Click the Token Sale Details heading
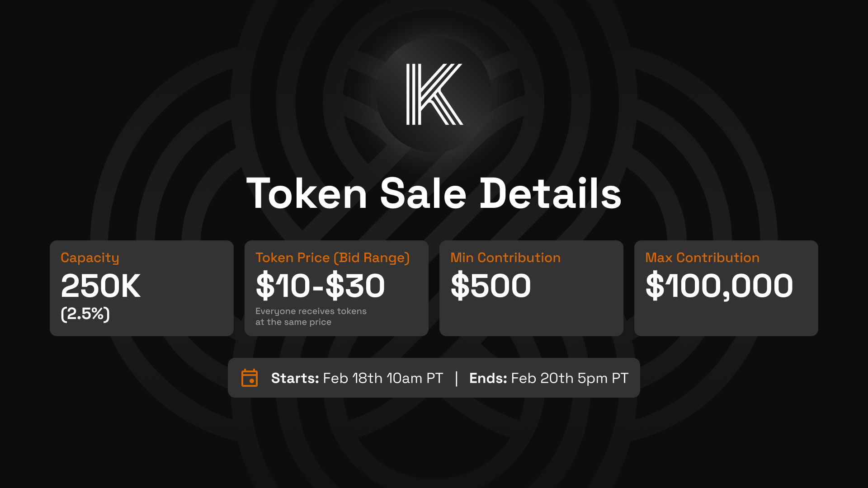 pyautogui.click(x=434, y=193)
